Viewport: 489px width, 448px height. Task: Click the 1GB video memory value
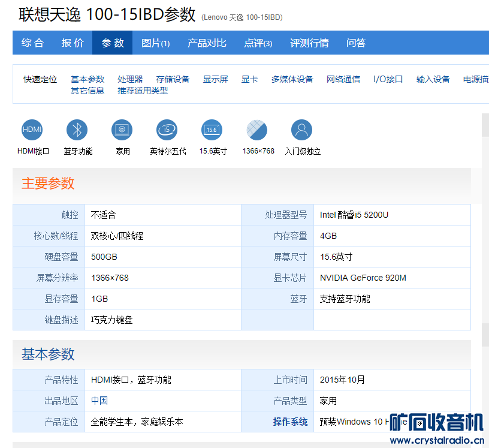pyautogui.click(x=99, y=299)
